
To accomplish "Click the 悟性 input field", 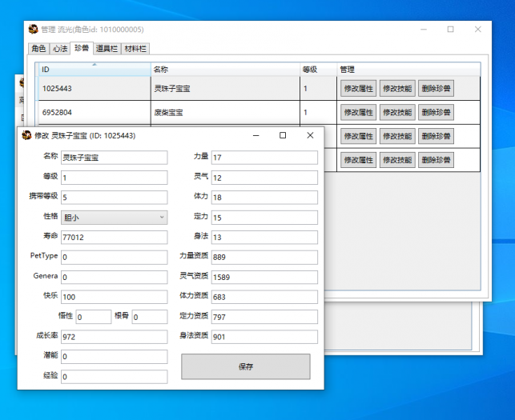I will pos(94,317).
